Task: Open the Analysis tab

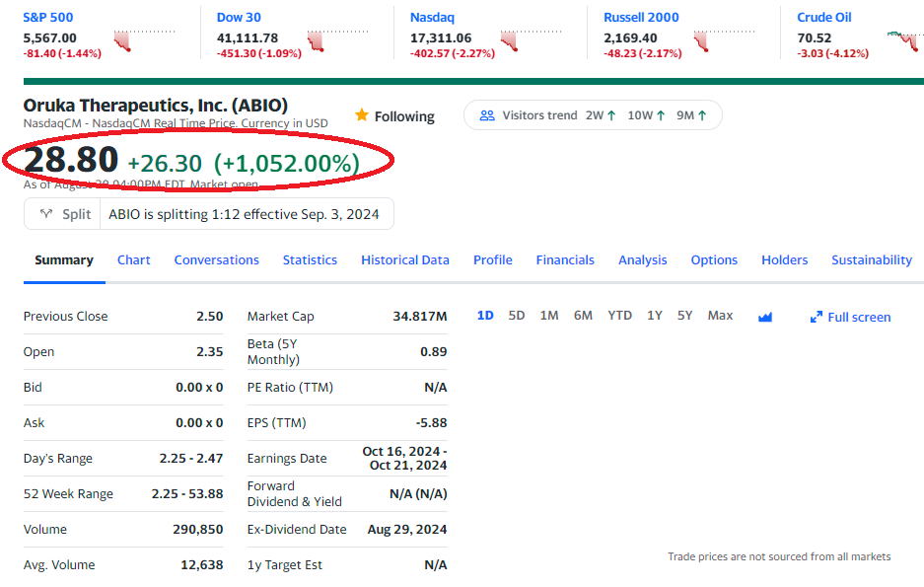Action: tap(642, 259)
